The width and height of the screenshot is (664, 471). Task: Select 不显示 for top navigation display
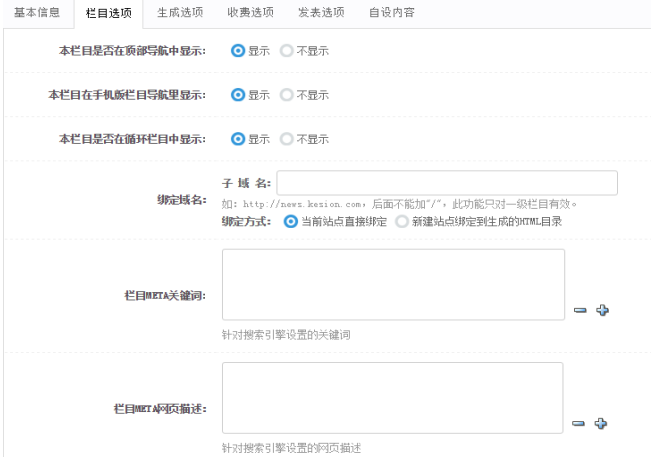(287, 51)
